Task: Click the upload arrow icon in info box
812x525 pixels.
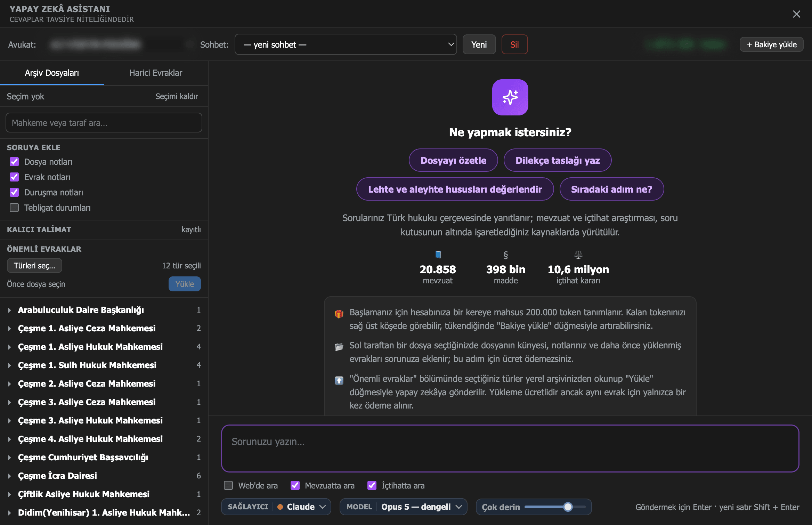Action: click(x=339, y=380)
